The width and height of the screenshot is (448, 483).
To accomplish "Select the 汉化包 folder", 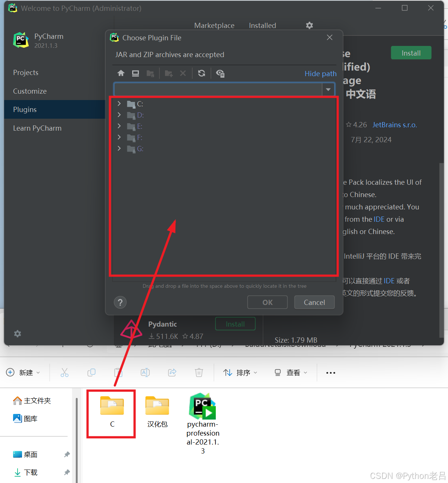I will tap(157, 412).
